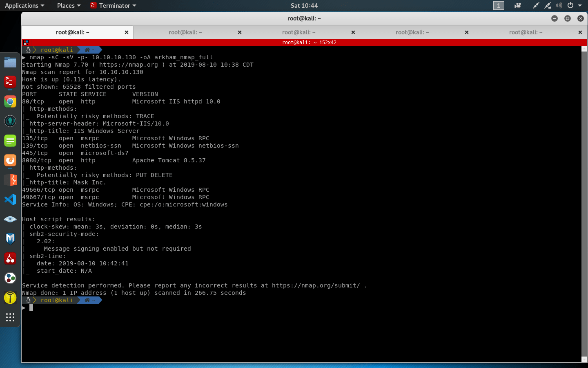Viewport: 588px width, 368px height.
Task: Open the colorful circles dock application
Action: click(10, 278)
